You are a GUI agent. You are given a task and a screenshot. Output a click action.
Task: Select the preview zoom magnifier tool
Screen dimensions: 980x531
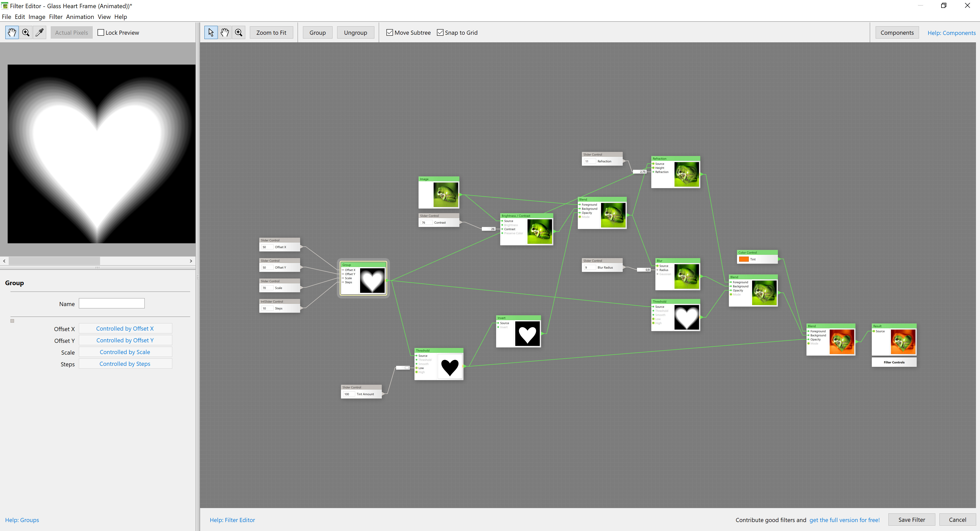pyautogui.click(x=26, y=33)
